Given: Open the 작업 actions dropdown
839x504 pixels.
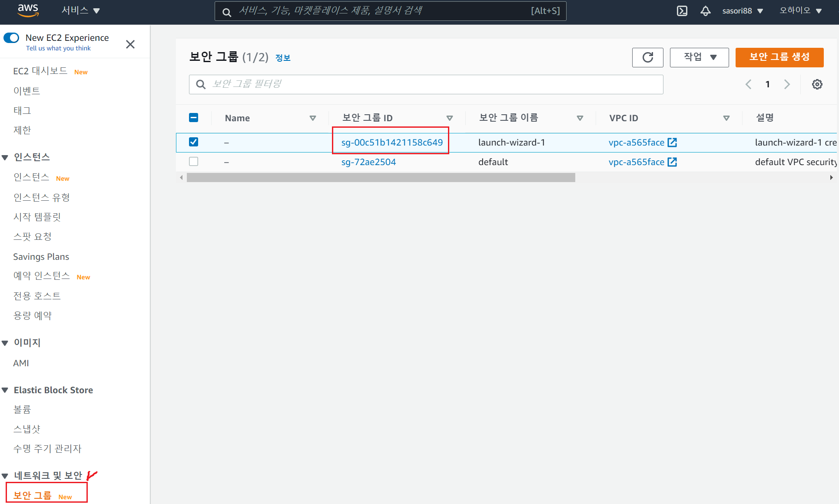Looking at the screenshot, I should click(699, 57).
